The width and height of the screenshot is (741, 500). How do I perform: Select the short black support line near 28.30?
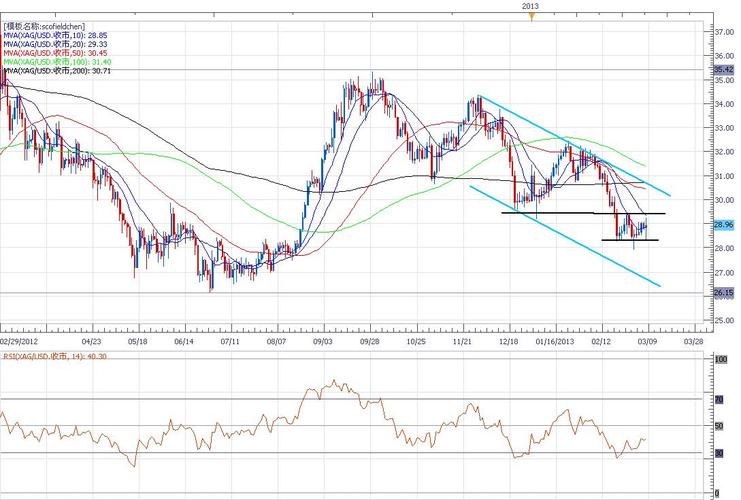click(x=630, y=240)
